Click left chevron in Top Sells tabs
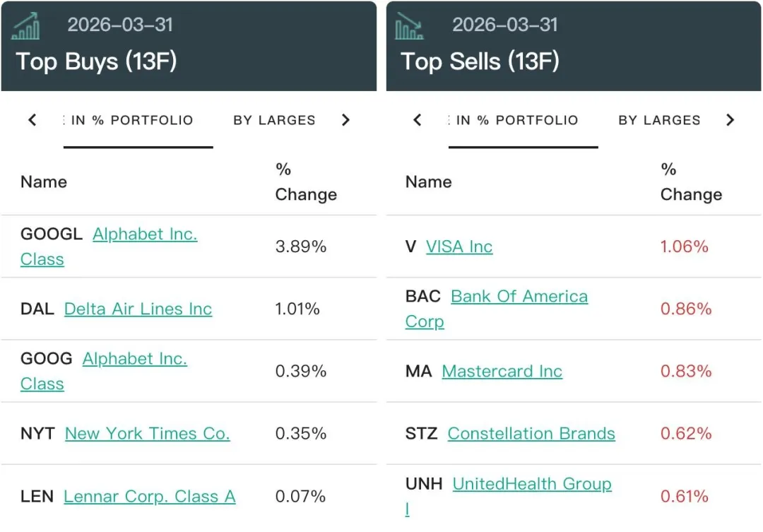The height and width of the screenshot is (532, 763). tap(418, 120)
